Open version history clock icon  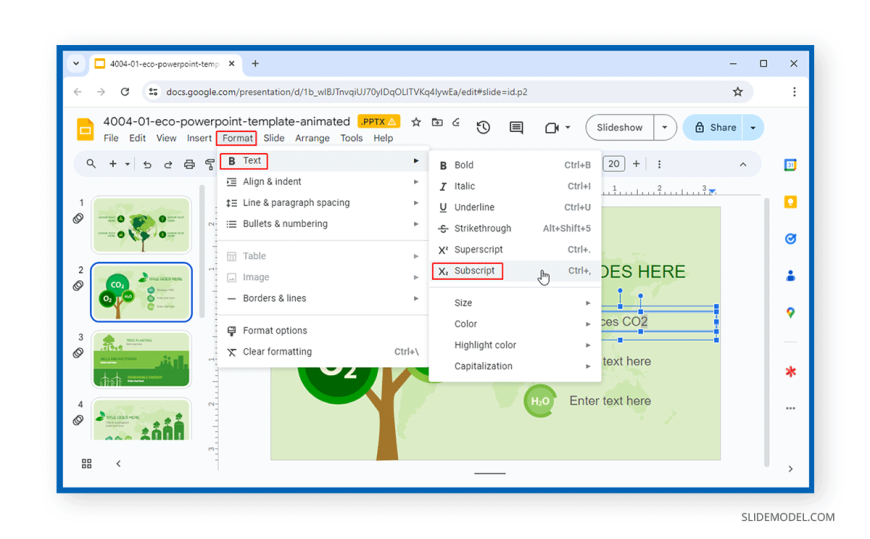[483, 128]
